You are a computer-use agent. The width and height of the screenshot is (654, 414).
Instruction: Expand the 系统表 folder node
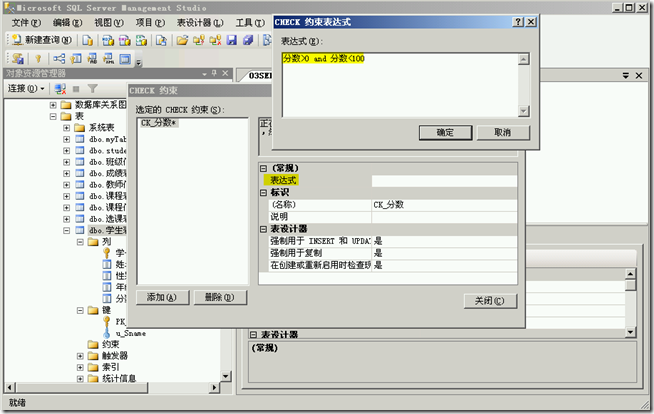coord(67,128)
